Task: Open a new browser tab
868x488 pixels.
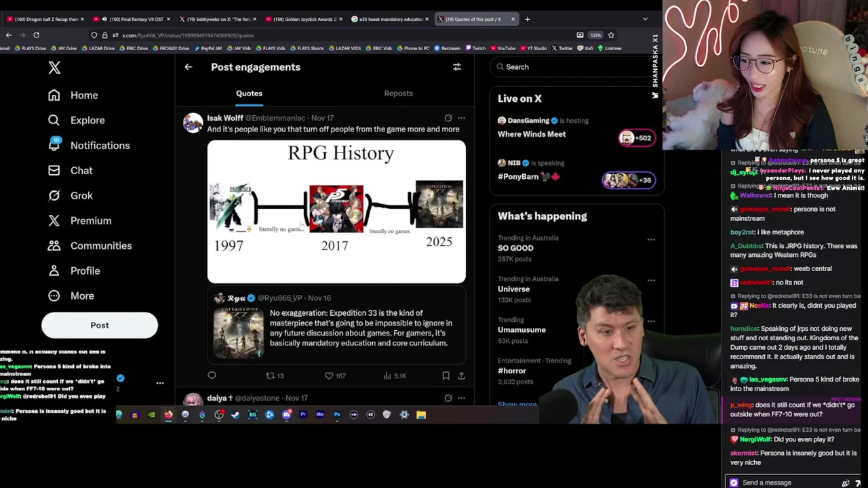Action: pyautogui.click(x=527, y=19)
